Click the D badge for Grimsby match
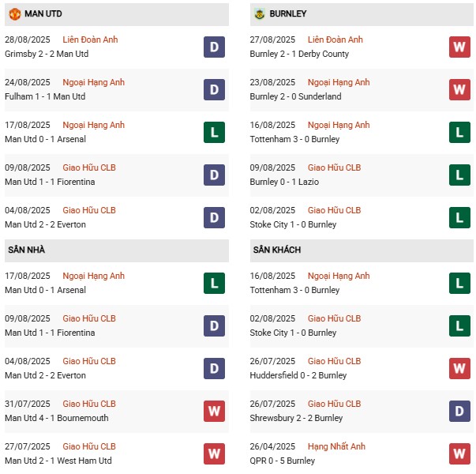476x474 pixels. (x=213, y=47)
